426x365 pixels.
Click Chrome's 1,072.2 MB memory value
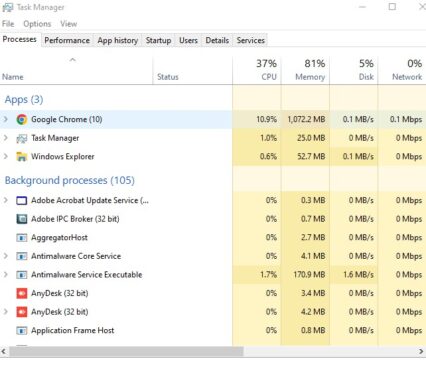[x=306, y=119]
